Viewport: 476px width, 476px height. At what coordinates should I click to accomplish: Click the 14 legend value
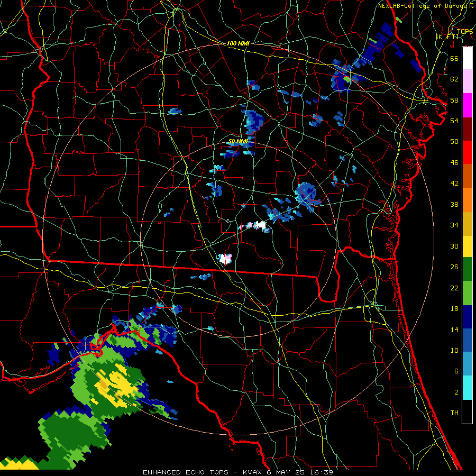click(x=454, y=329)
